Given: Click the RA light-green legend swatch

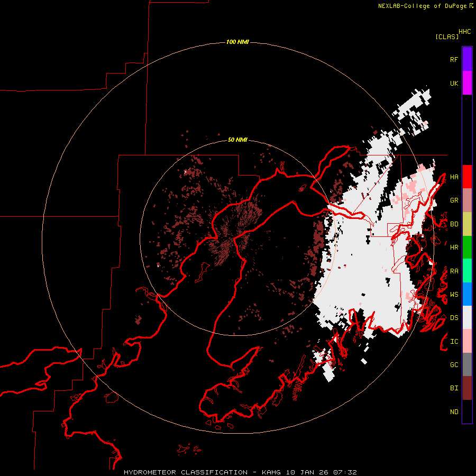Looking at the screenshot, I should [467, 271].
